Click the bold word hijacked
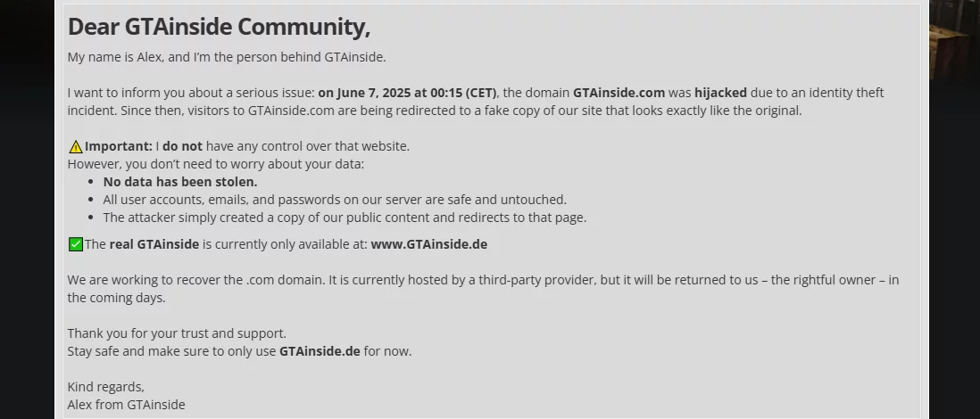This screenshot has height=419, width=980. 720,93
